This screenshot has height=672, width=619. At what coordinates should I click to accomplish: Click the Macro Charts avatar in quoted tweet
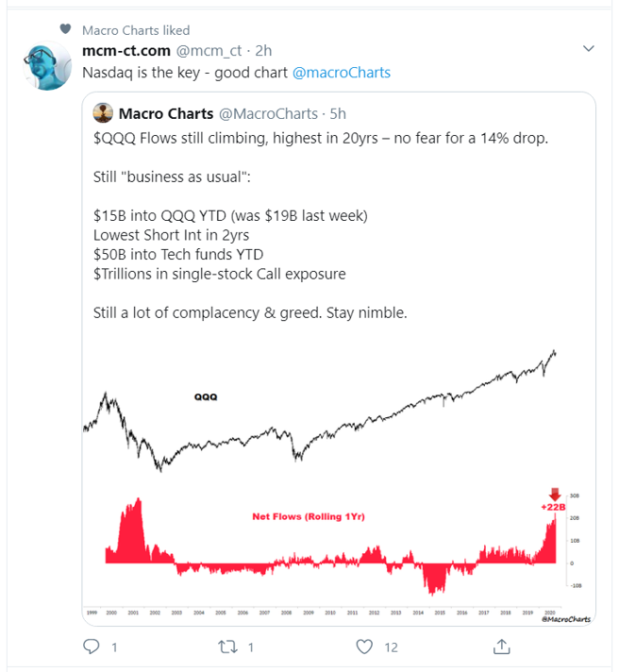point(104,114)
